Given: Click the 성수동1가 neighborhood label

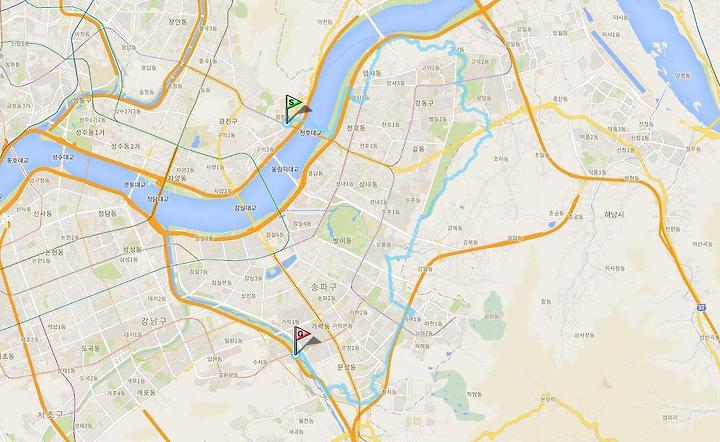Looking at the screenshot, I should (90, 132).
